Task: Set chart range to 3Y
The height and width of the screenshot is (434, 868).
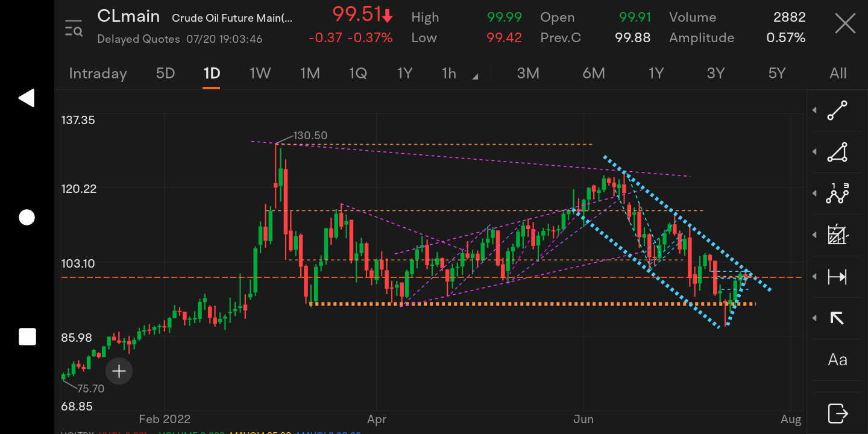Action: pos(715,74)
